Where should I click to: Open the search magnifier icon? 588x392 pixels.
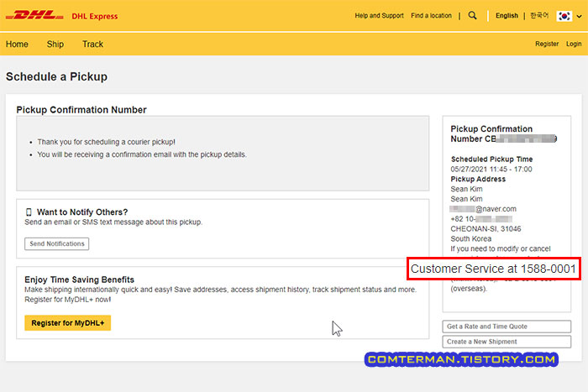pos(472,16)
